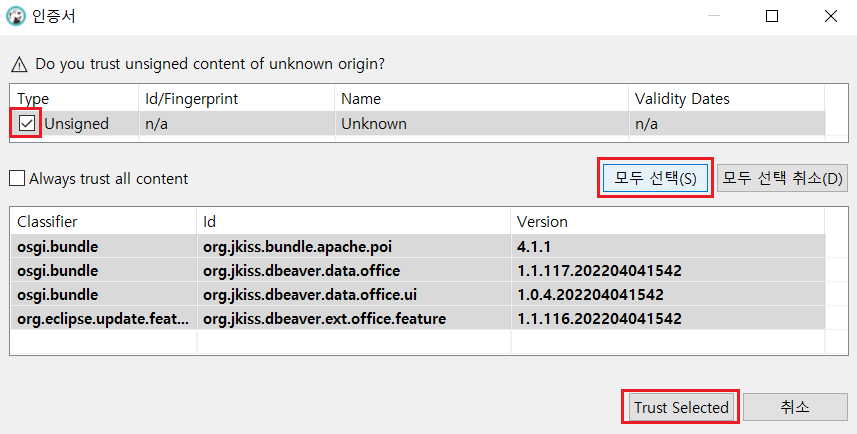
Task: Select the org.jkiss.dbeaver.ext.office.feature row
Action: point(324,318)
